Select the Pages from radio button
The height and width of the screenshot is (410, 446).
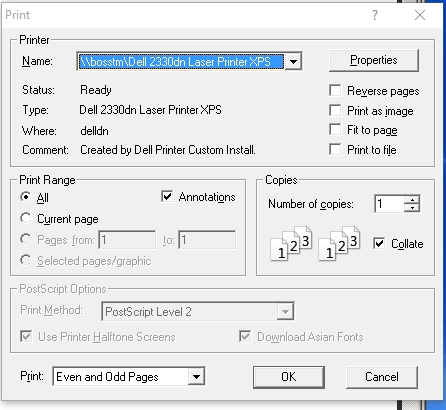26,239
